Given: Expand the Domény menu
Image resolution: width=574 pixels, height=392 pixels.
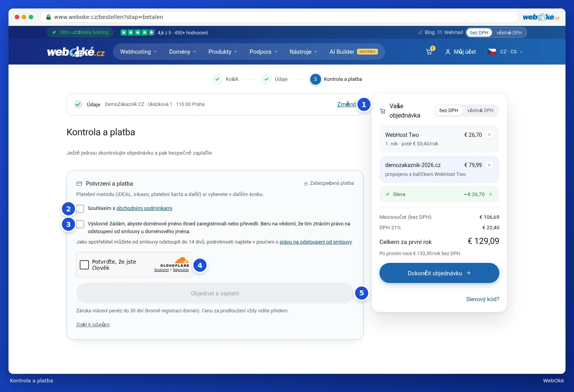Looking at the screenshot, I should pos(183,52).
